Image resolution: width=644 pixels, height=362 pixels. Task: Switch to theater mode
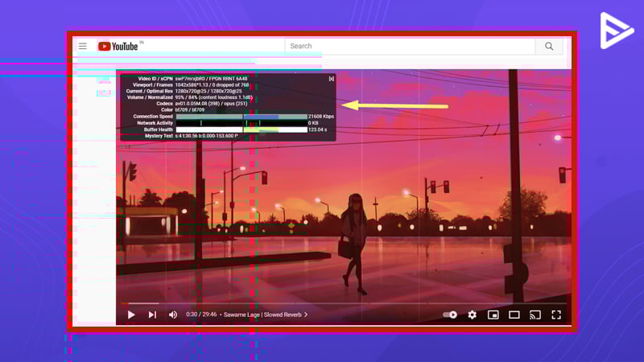514,315
